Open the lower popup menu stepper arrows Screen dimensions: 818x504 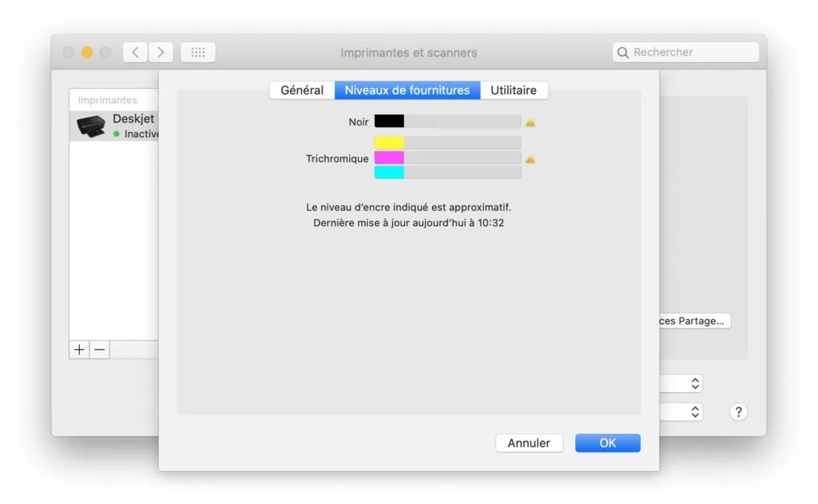coord(695,412)
